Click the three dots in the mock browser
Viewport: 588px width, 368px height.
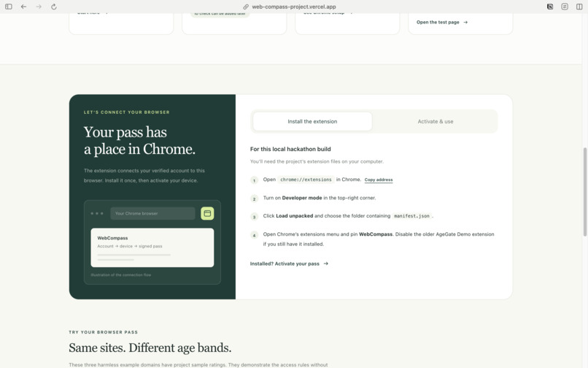(x=97, y=213)
